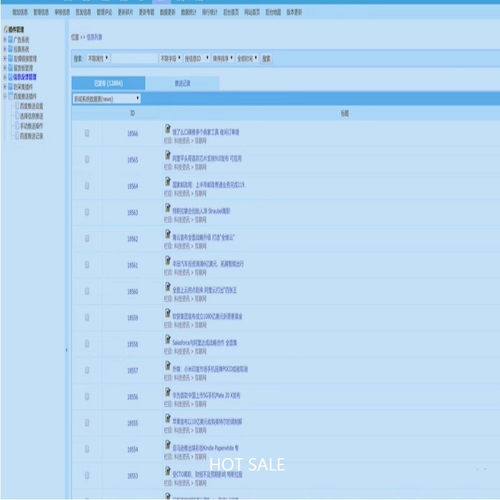Click the document icon in row 18560

tap(168, 287)
